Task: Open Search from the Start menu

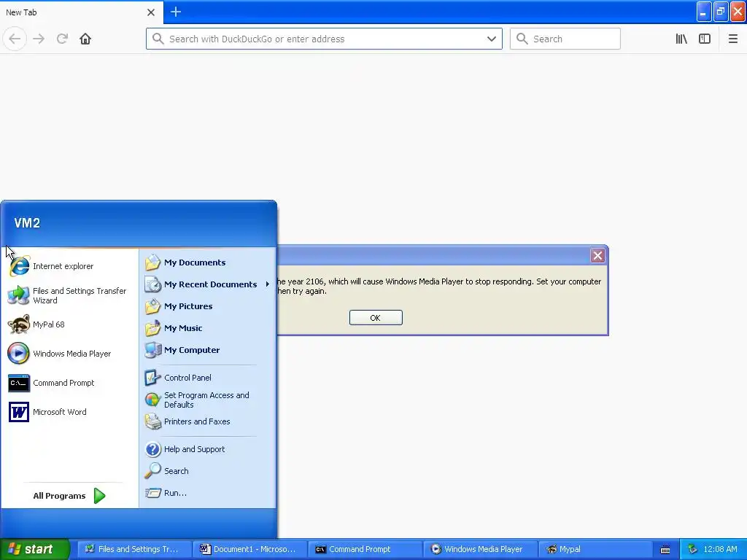Action: [176, 471]
